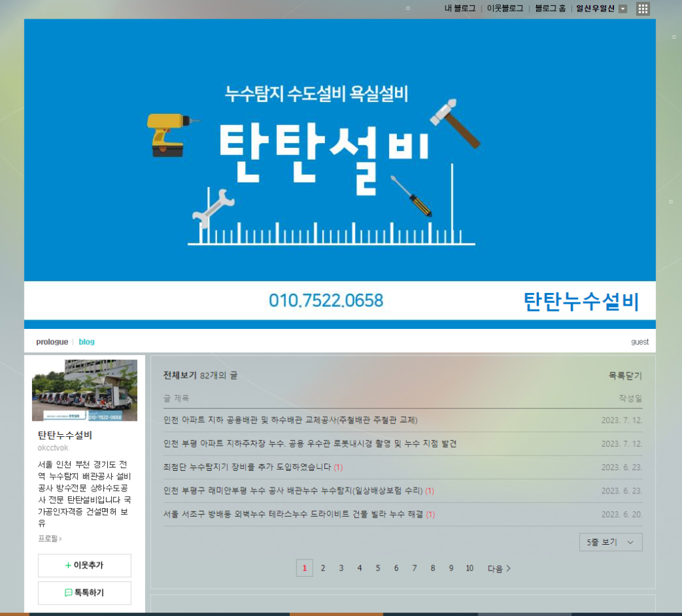This screenshot has width=682, height=616.
Task: Go to page 2 of posts
Action: pyautogui.click(x=323, y=568)
